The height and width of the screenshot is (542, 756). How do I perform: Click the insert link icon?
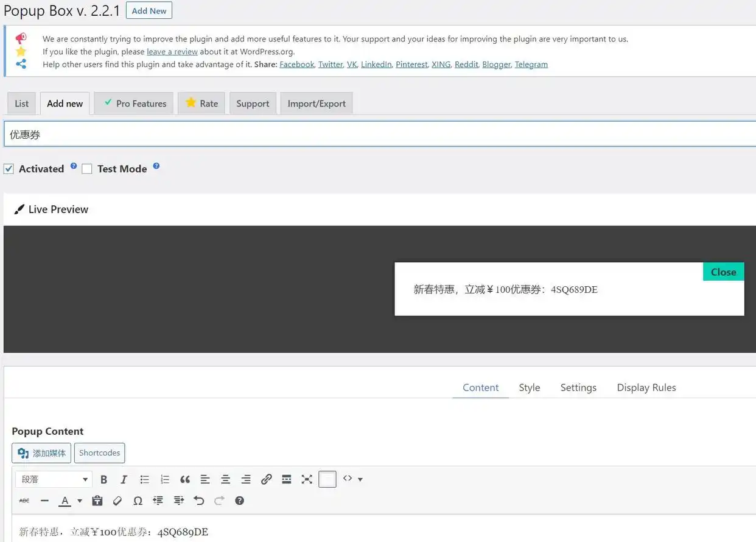coord(266,480)
